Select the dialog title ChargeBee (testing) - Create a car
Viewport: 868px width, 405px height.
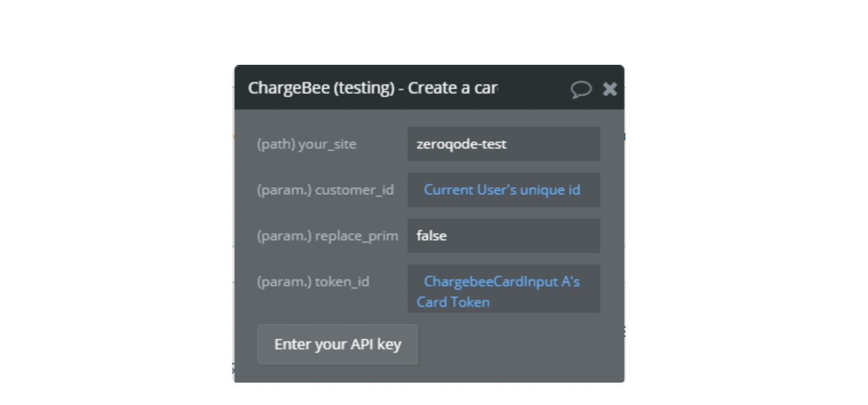[373, 88]
